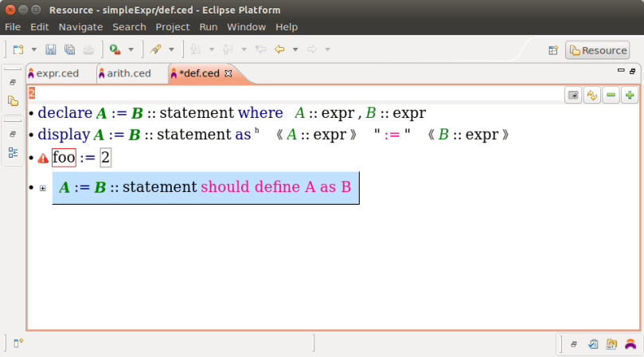Open the New wizard dropdown arrow
Screen dimensions: 644x357
(x=33, y=49)
